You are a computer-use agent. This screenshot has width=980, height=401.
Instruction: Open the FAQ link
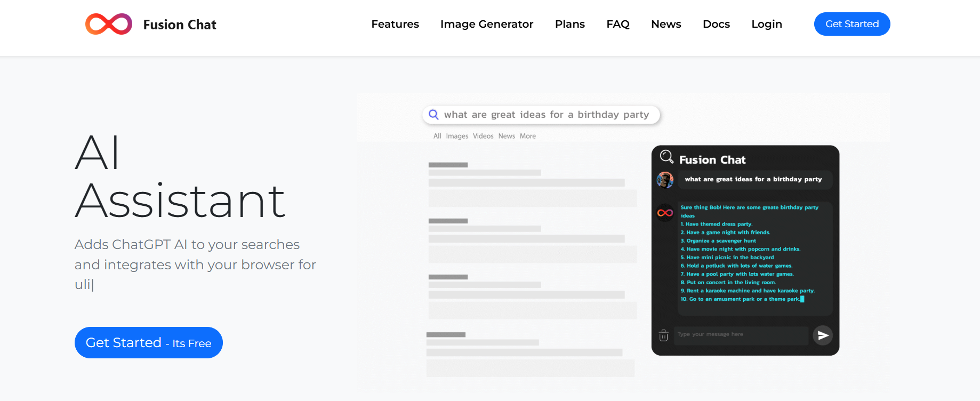(618, 24)
